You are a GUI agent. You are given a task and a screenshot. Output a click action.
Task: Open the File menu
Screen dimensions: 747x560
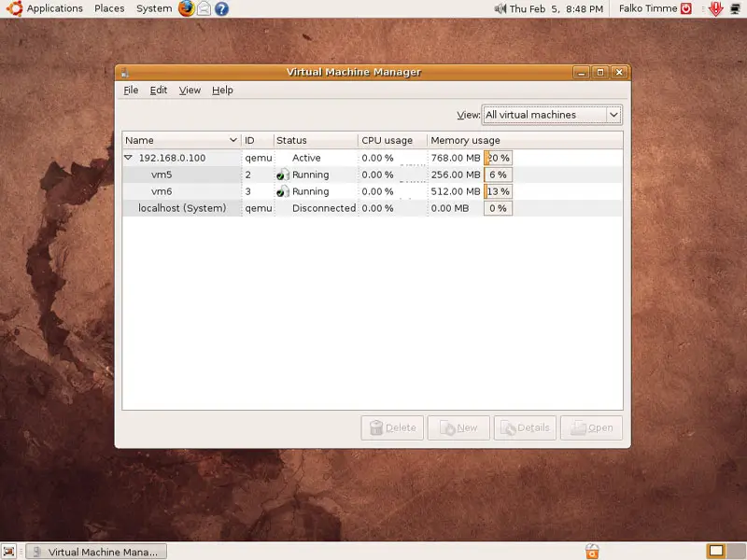131,90
